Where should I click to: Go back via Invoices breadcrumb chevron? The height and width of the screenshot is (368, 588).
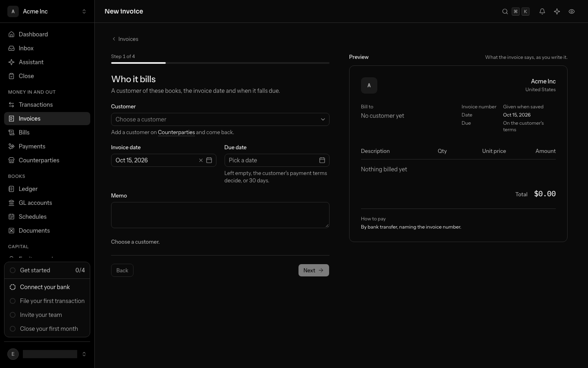click(x=114, y=39)
